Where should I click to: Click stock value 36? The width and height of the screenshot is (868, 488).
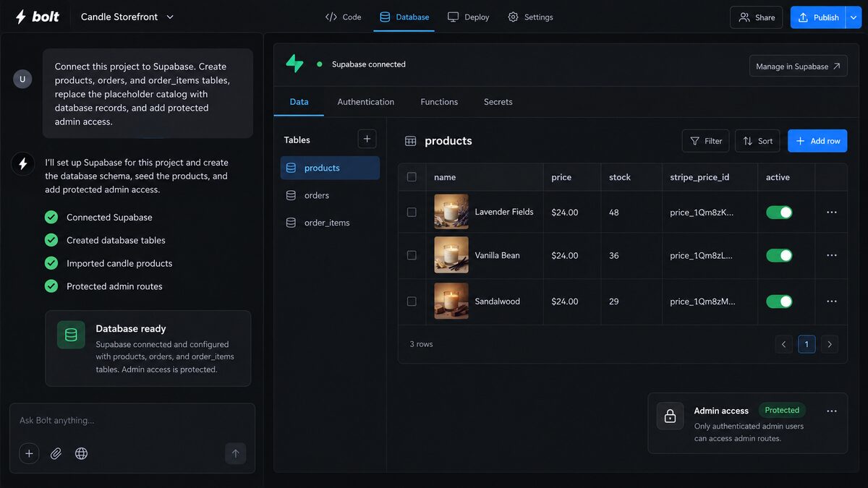pos(614,256)
